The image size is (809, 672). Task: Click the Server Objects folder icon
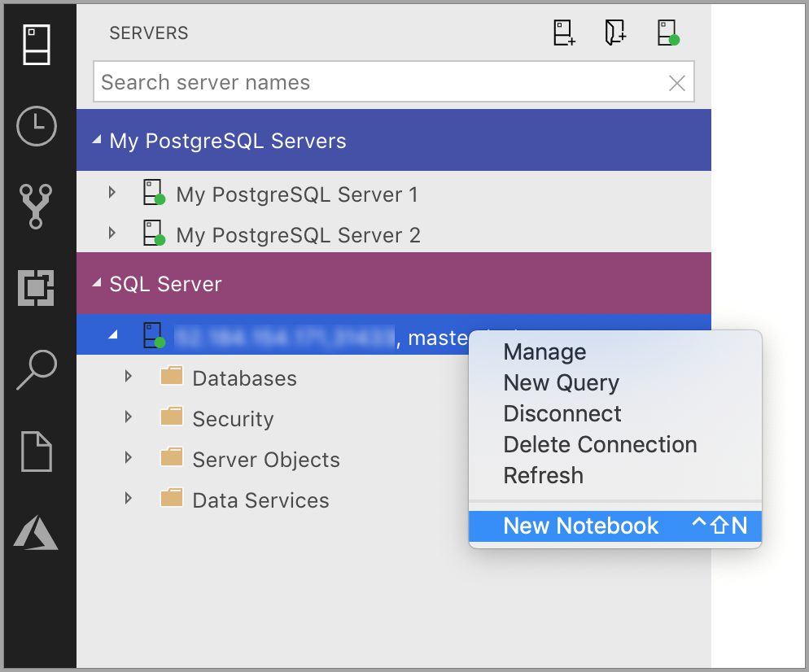pyautogui.click(x=172, y=456)
